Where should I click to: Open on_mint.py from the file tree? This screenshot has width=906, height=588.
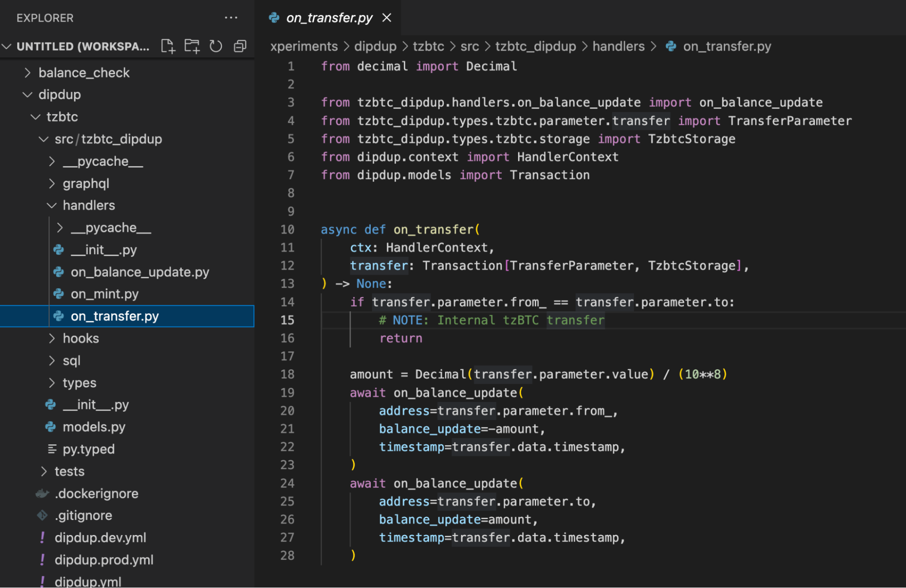pos(104,294)
